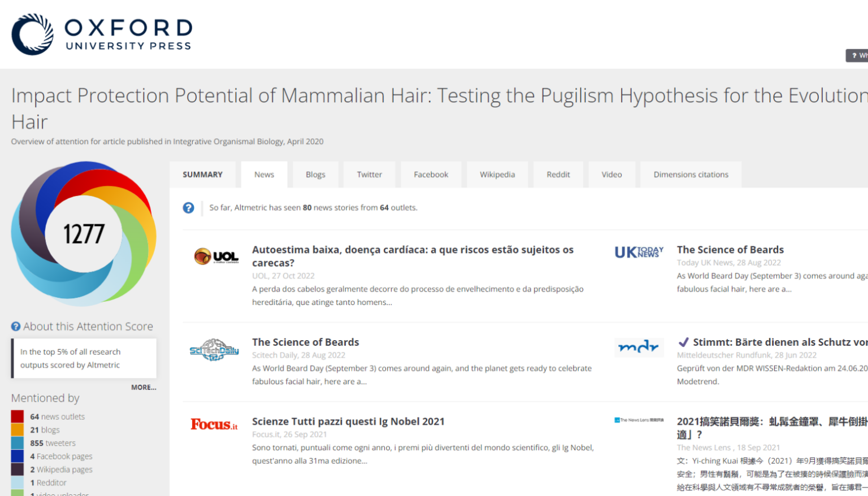The image size is (868, 496).
Task: Open Scienze Tutti pazzi Ig Nobel article
Action: (348, 421)
